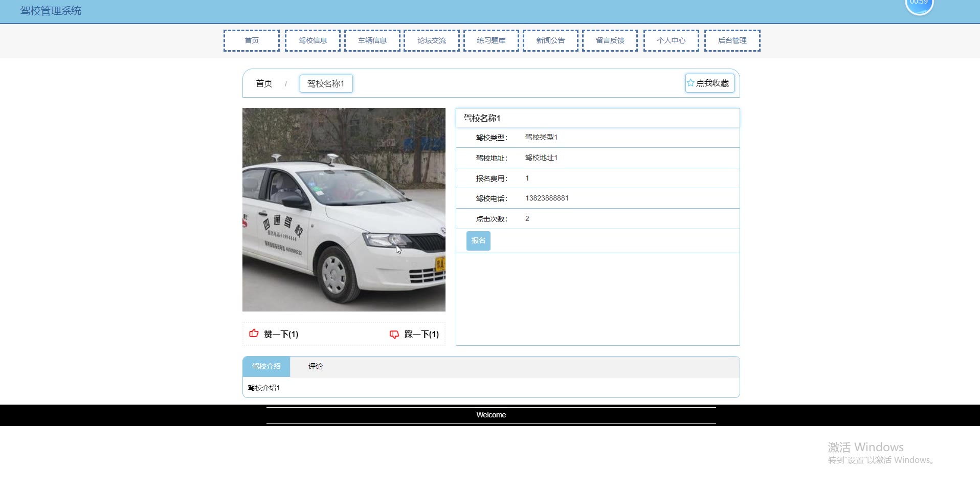Click the 驾校名称1 breadcrumb item
The height and width of the screenshot is (489, 980).
tap(326, 83)
